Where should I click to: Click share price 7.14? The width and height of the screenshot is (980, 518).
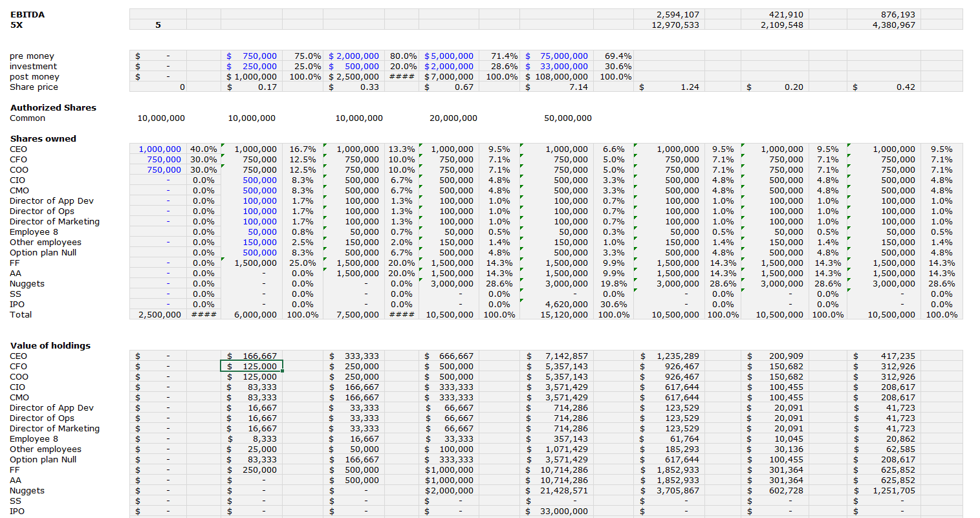556,87
